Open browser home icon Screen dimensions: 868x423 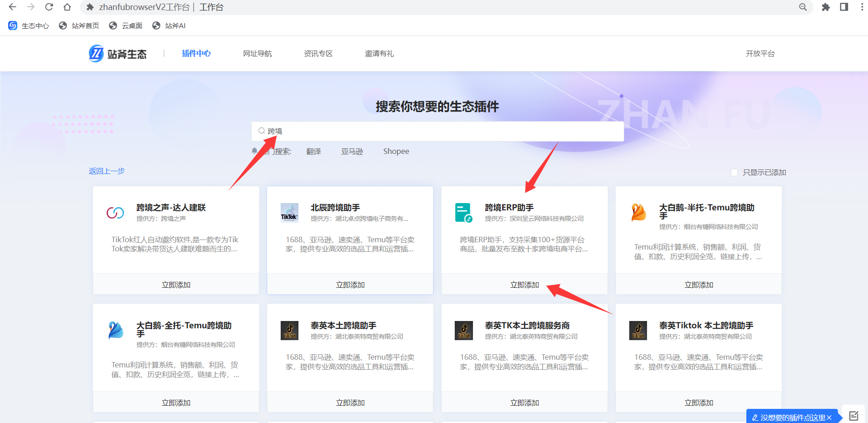67,7
